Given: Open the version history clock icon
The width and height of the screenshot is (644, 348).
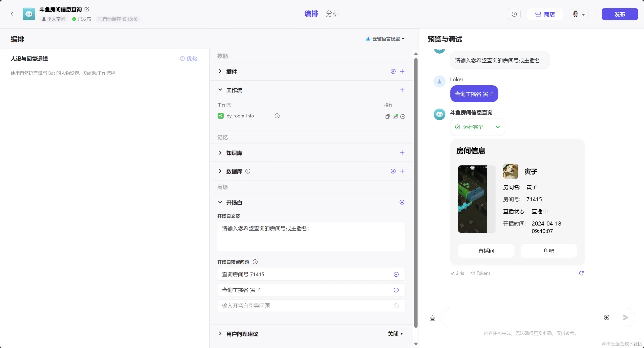Looking at the screenshot, I should coord(514,14).
